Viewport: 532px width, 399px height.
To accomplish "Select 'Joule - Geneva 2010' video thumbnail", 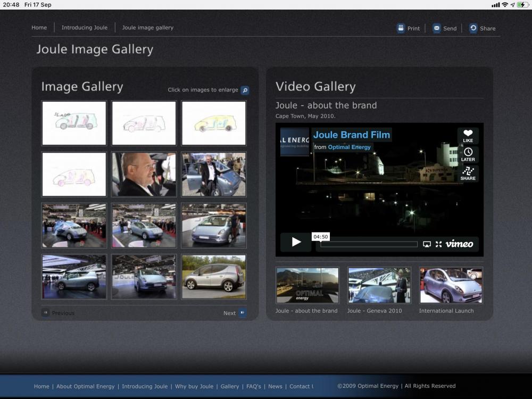I will pyautogui.click(x=379, y=285).
